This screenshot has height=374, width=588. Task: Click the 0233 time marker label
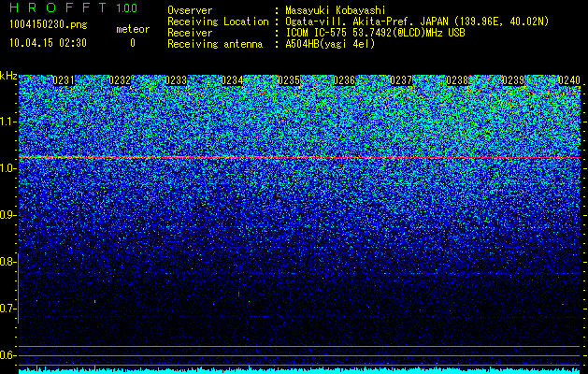pos(176,80)
